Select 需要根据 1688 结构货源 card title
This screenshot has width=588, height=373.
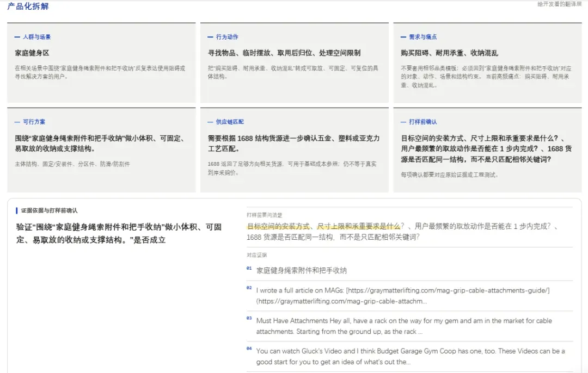click(293, 144)
